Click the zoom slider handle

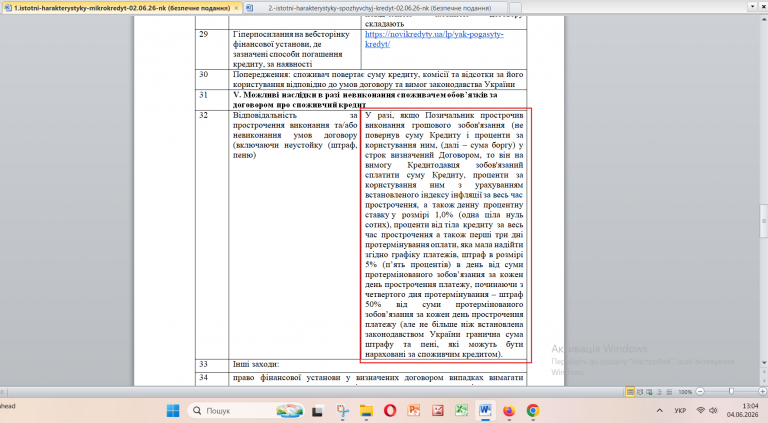pos(731,392)
